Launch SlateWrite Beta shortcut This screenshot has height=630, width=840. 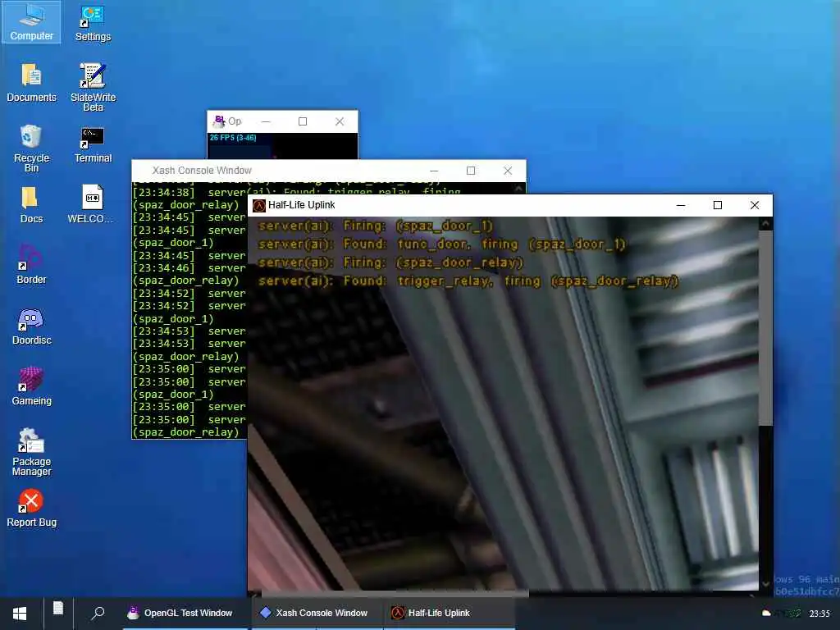click(x=93, y=87)
